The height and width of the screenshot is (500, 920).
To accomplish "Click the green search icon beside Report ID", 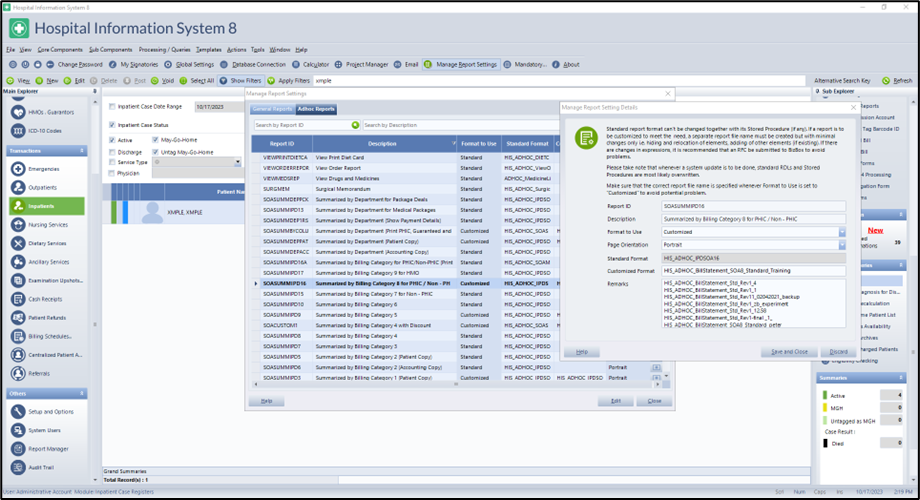I will [356, 125].
